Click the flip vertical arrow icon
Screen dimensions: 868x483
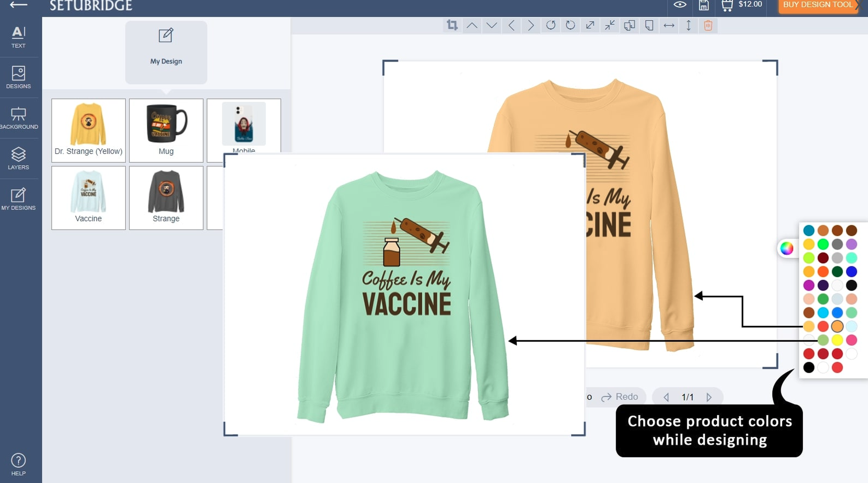click(688, 25)
